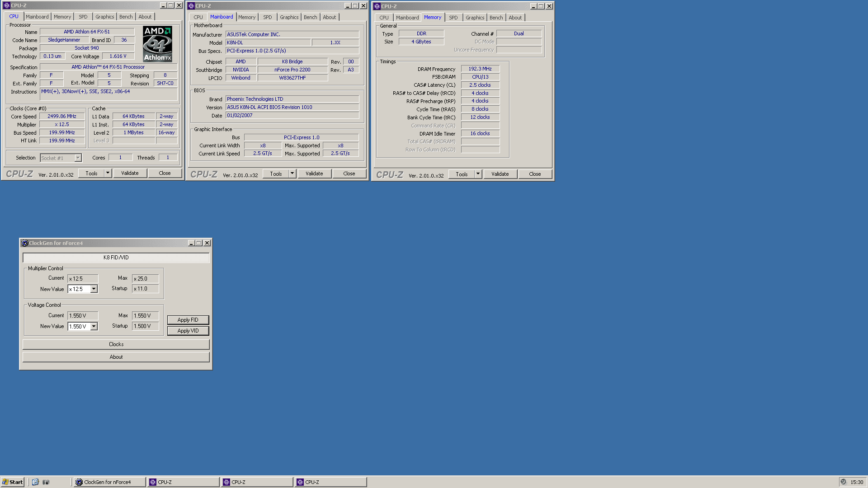Click Validate in the Memory window

[x=500, y=174]
